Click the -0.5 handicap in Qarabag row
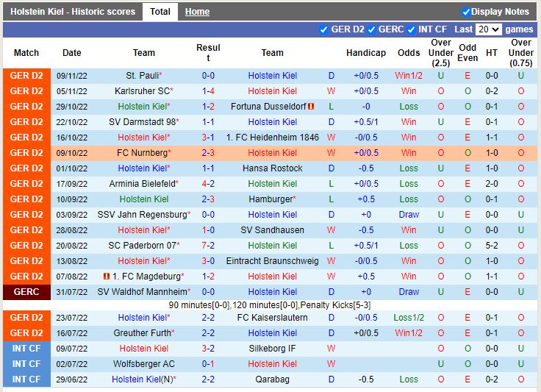The image size is (541, 392). [x=366, y=379]
